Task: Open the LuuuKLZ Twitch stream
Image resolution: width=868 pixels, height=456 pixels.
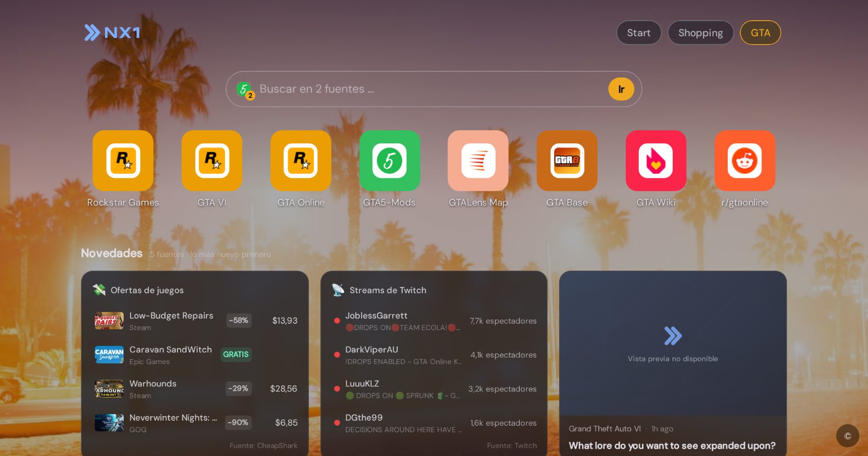Action: (434, 389)
